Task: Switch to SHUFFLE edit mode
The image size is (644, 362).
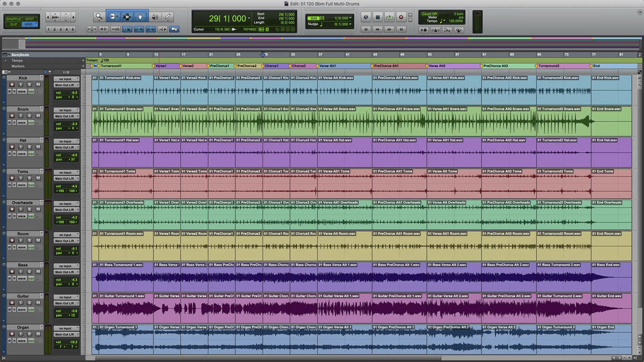Action: (13, 19)
